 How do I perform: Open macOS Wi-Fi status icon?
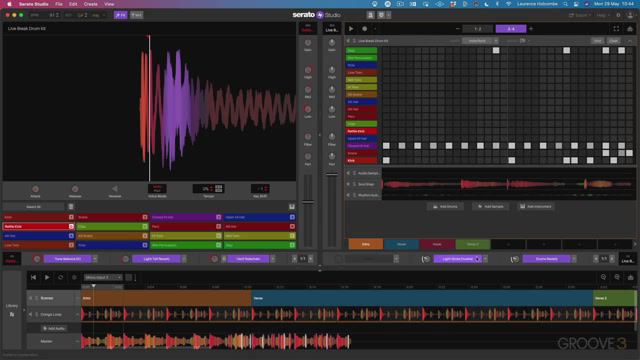pyautogui.click(x=509, y=4)
